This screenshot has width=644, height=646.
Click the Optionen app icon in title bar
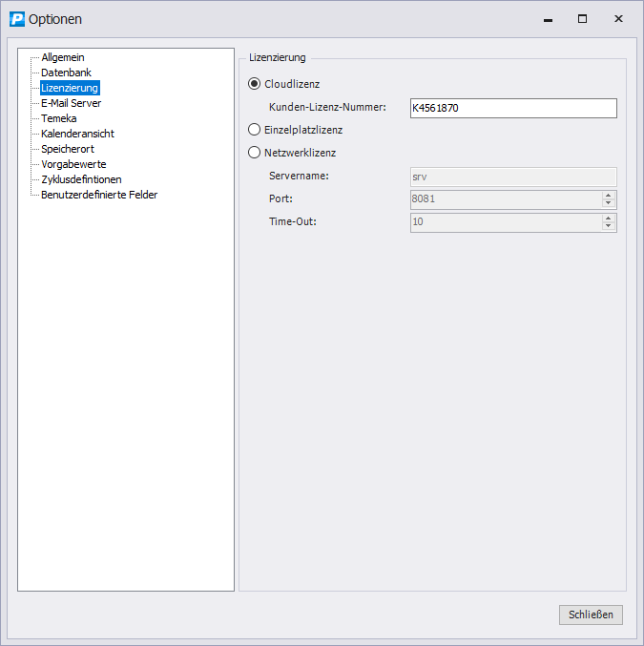[16, 18]
